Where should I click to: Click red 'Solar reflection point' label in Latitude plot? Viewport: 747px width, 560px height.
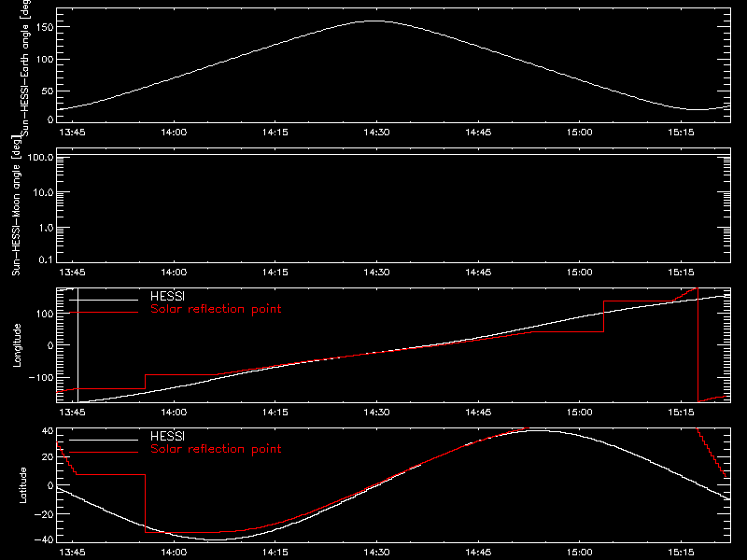tap(216, 449)
